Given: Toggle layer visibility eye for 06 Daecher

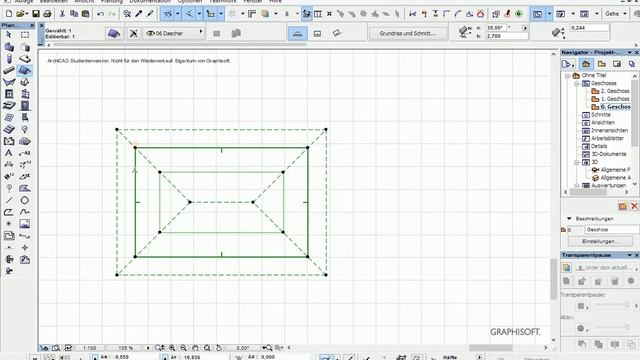Looking at the screenshot, I should click(150, 33).
